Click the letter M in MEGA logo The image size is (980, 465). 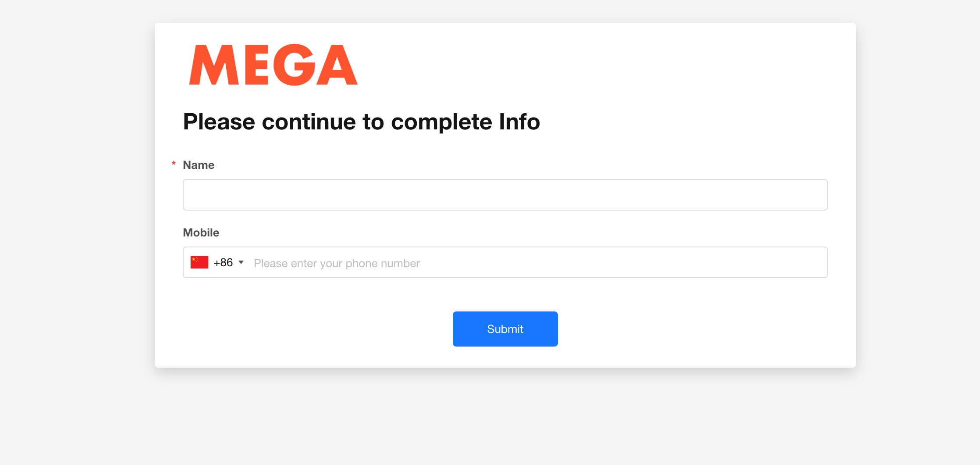(214, 65)
